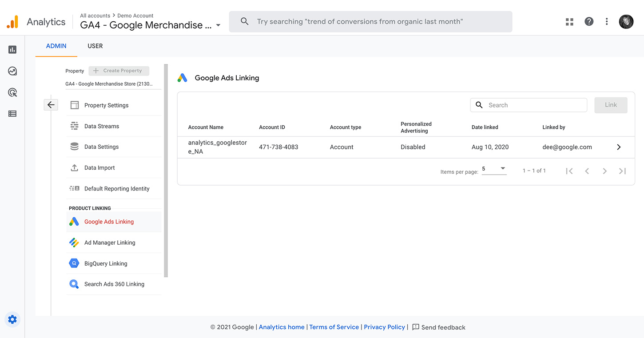Select Google Ads Linking menu item
The width and height of the screenshot is (644, 338).
[114, 222]
